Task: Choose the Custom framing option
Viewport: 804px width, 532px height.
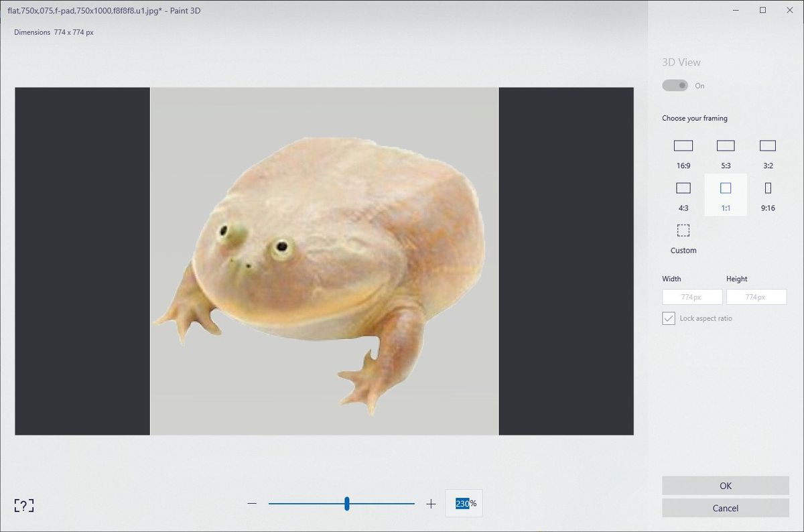Action: pyautogui.click(x=683, y=230)
